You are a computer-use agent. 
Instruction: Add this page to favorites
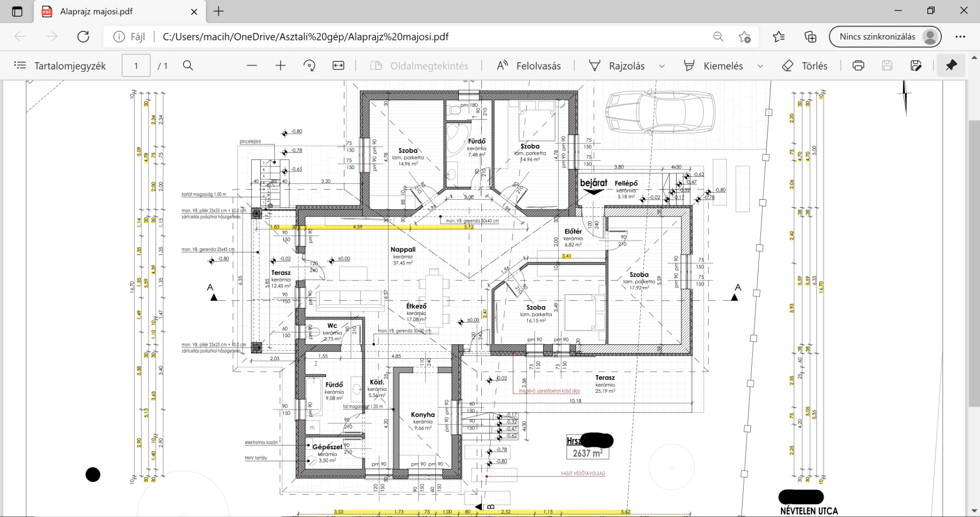[x=745, y=37]
